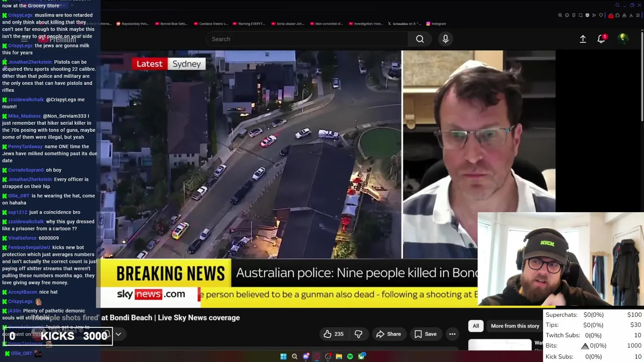Click the YouTube search magnifier button
Screen dimensions: 644x362
pyautogui.click(x=420, y=39)
